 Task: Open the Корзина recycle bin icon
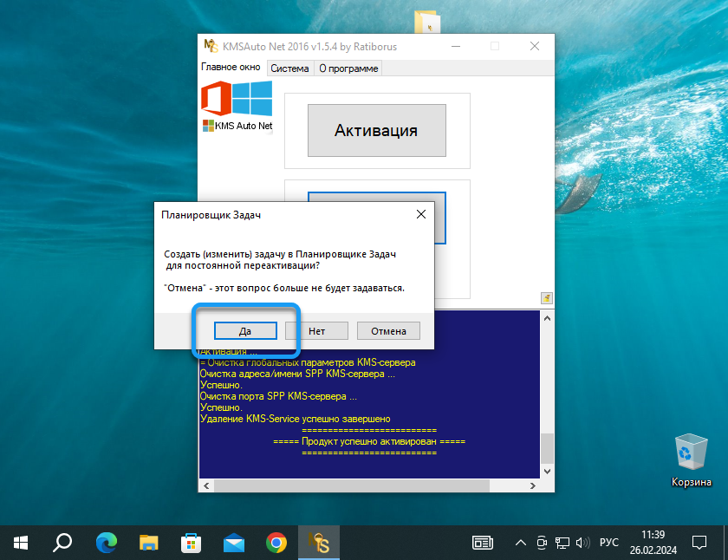[692, 459]
